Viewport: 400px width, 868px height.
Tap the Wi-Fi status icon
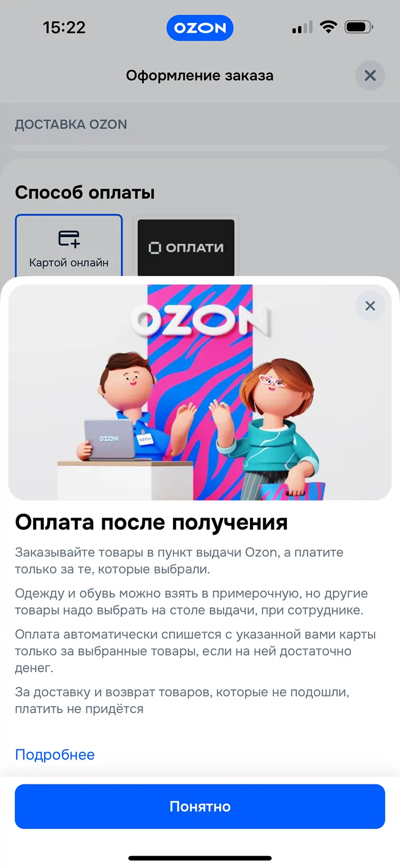[x=329, y=27]
